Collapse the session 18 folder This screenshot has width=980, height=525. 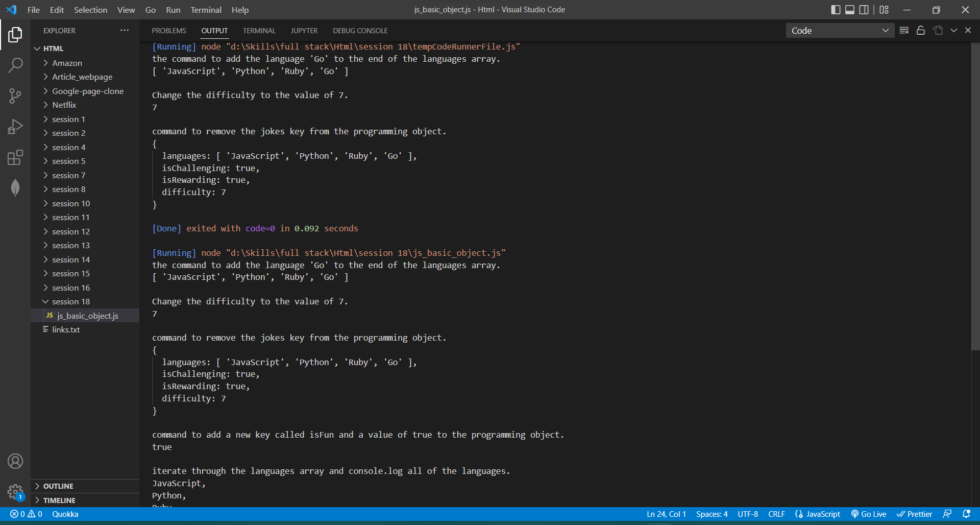85,301
